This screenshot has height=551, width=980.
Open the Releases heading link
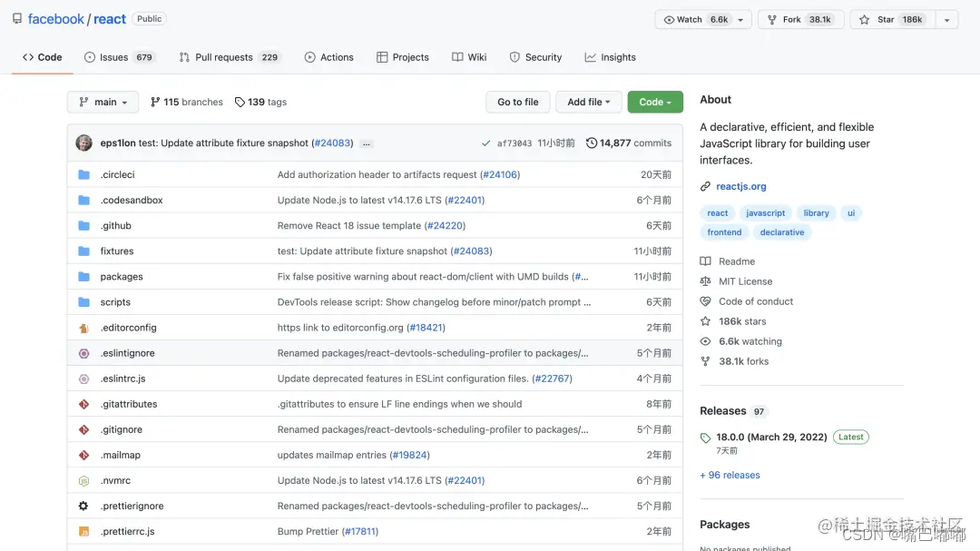723,411
